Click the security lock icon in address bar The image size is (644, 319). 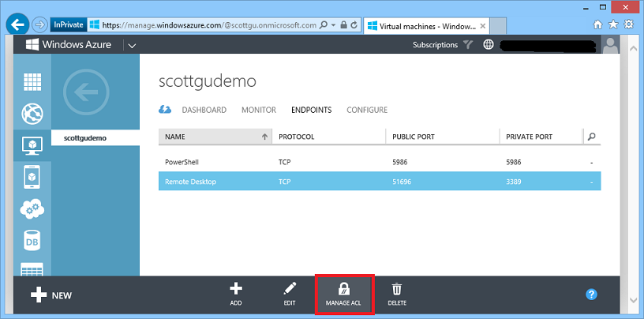tap(344, 25)
